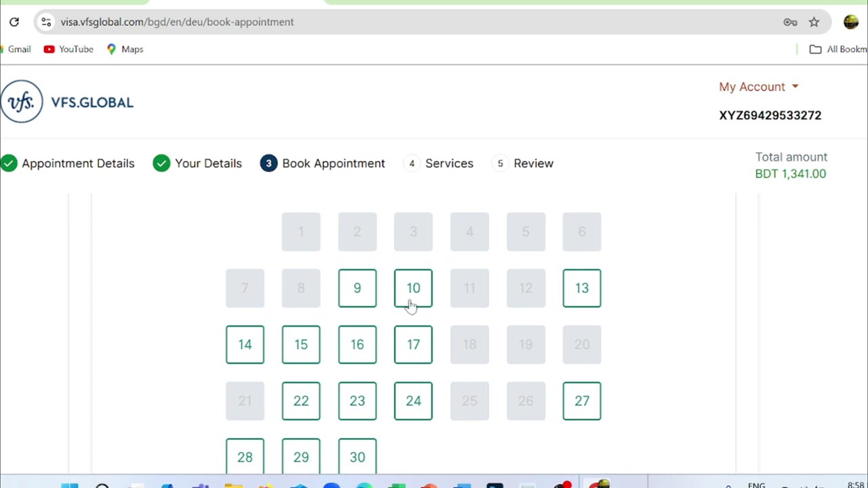Choose date 16 in the calendar
Screen dimensions: 868x488
pyautogui.click(x=357, y=344)
